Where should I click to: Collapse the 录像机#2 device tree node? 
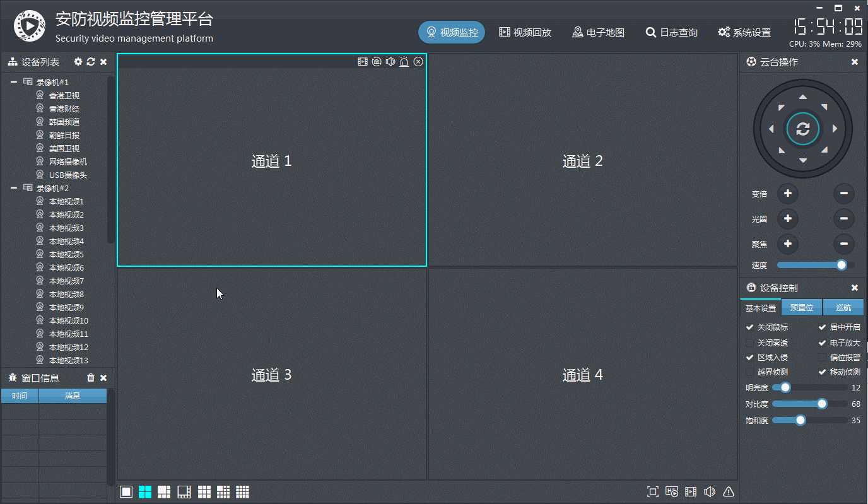click(14, 187)
